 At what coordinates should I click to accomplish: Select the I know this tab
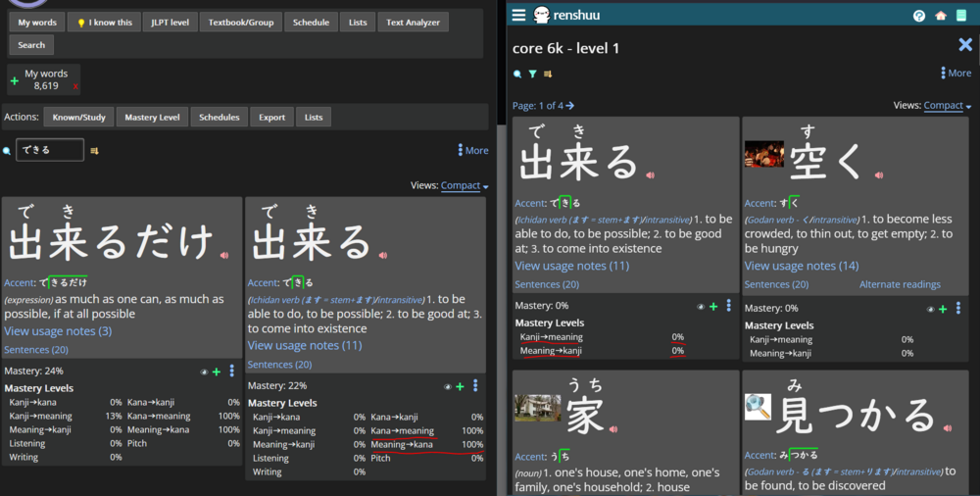(x=104, y=22)
